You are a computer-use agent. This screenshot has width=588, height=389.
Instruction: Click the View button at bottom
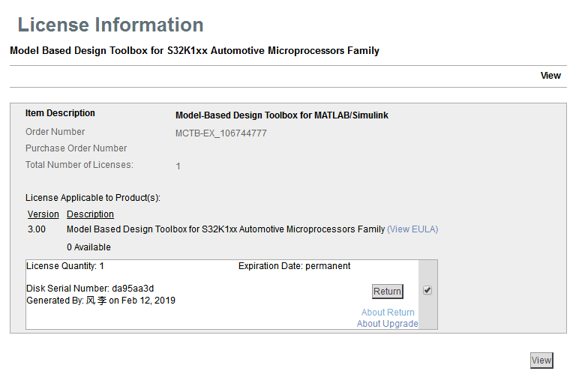coord(541,360)
